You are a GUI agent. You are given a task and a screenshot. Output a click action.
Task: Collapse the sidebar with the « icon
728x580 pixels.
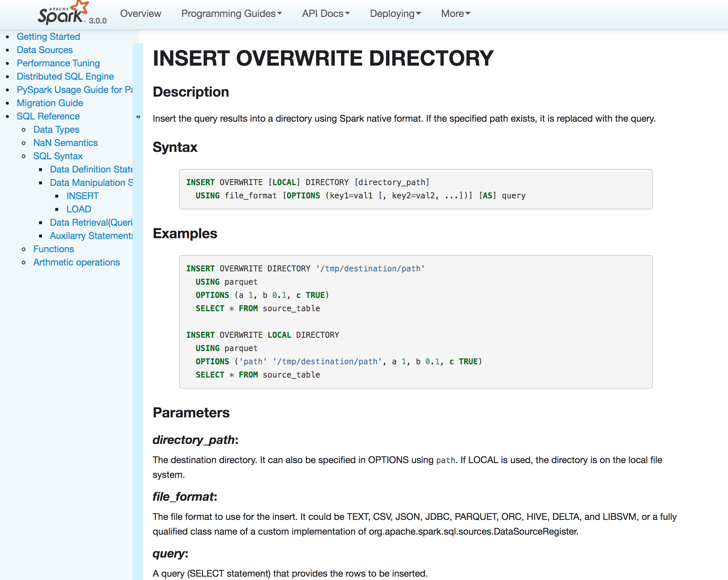138,117
